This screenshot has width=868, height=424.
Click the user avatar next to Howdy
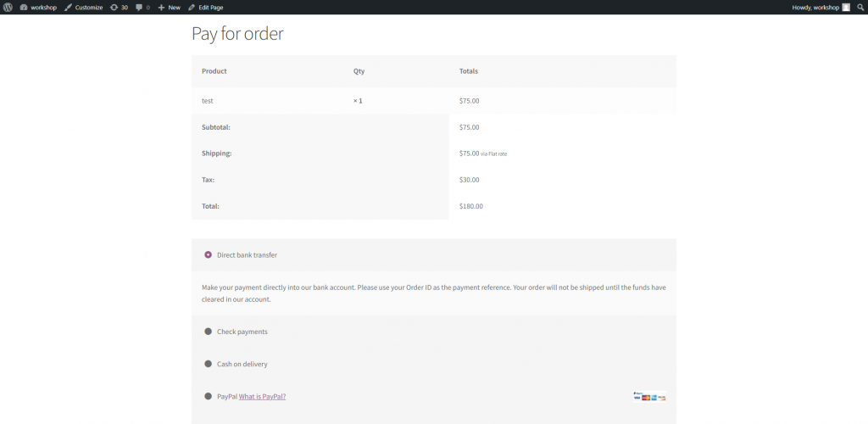click(x=846, y=7)
